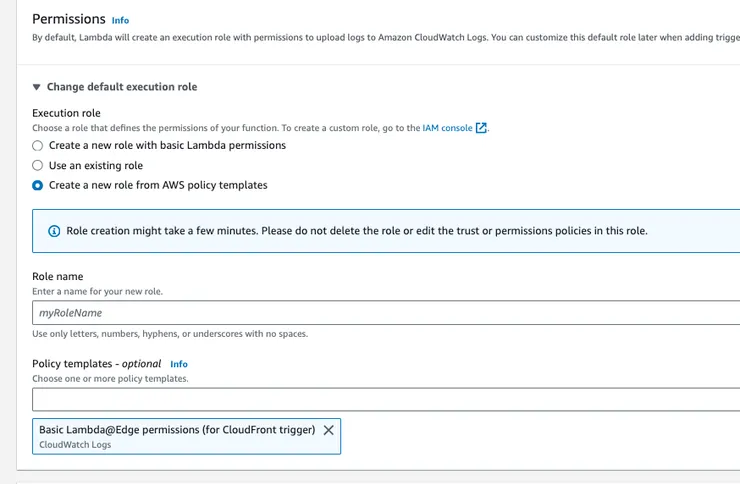Collapse the Change default execution role section
Viewport: 740px width, 484px height.
(37, 87)
